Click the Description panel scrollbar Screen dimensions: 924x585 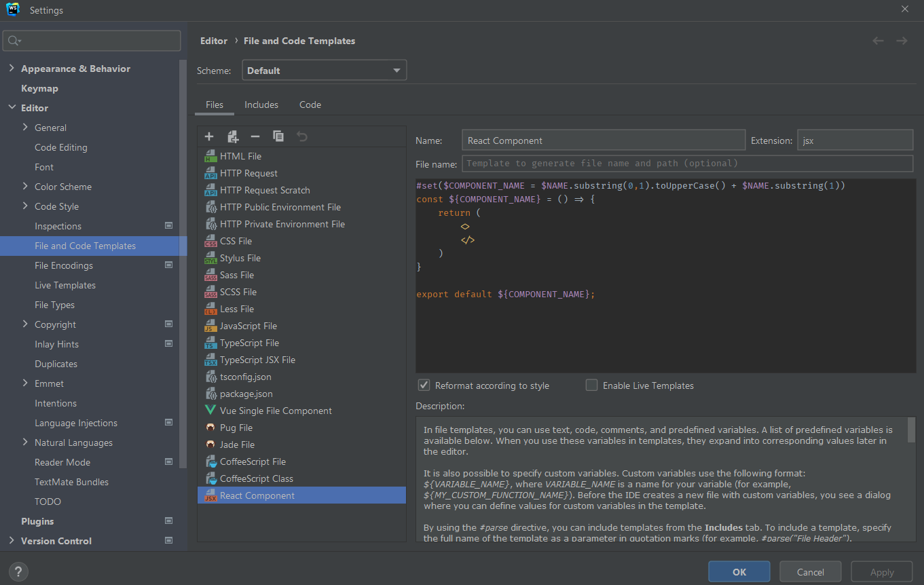(x=911, y=431)
